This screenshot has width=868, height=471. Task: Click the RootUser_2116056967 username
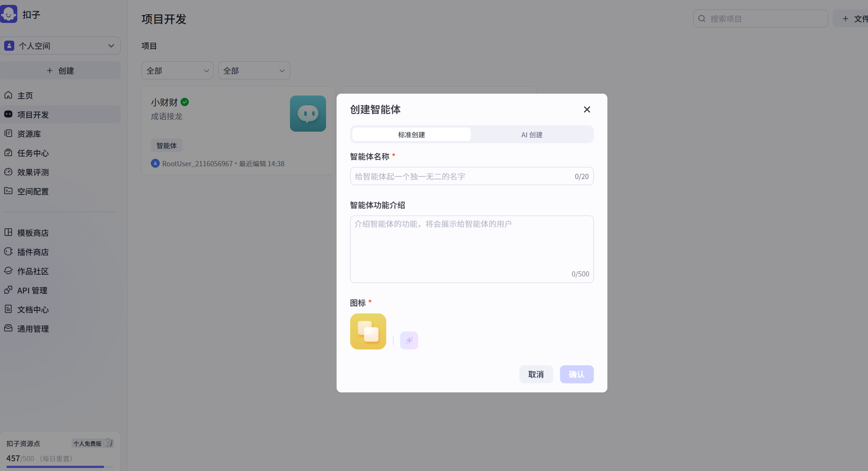197,164
